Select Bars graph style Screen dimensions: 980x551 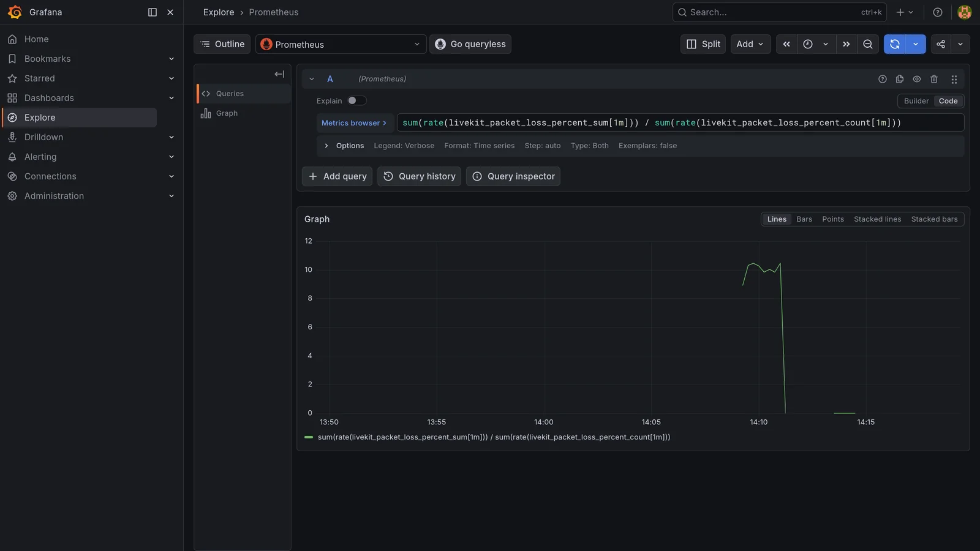pyautogui.click(x=804, y=219)
